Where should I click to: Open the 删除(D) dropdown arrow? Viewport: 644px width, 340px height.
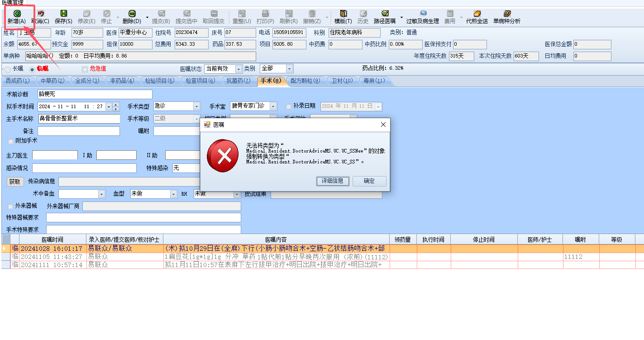147,17
